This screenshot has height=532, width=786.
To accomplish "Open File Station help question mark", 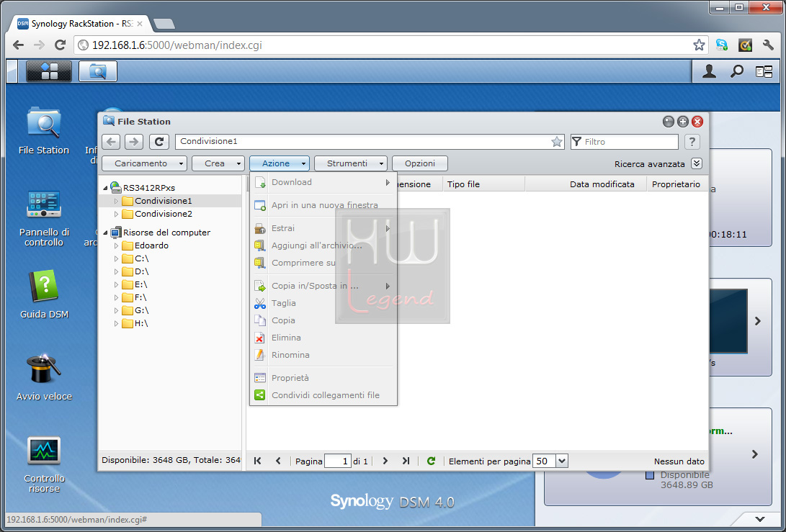I will coord(692,142).
